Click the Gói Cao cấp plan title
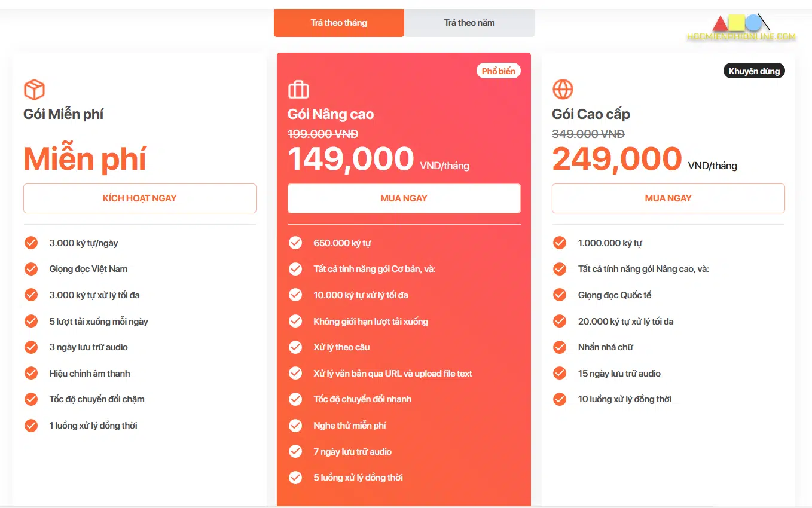 click(x=591, y=114)
